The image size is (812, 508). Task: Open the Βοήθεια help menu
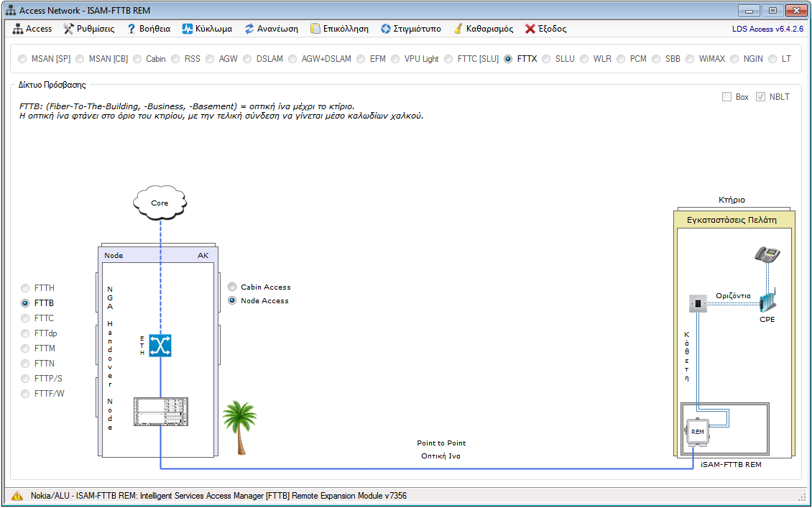click(x=149, y=29)
